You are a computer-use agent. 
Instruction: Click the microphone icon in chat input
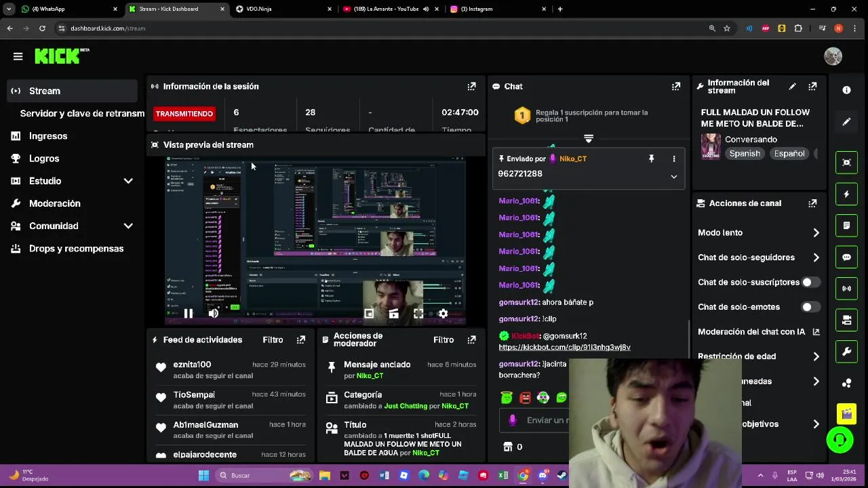coord(513,420)
